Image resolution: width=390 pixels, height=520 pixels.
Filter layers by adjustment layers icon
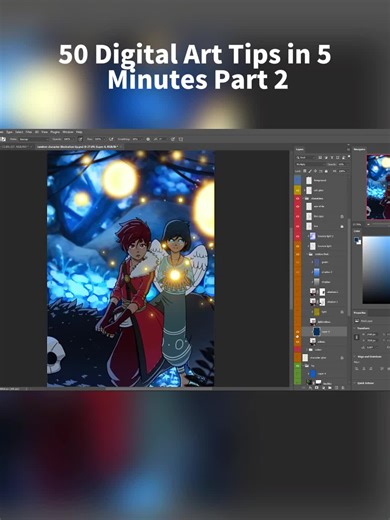[326, 157]
